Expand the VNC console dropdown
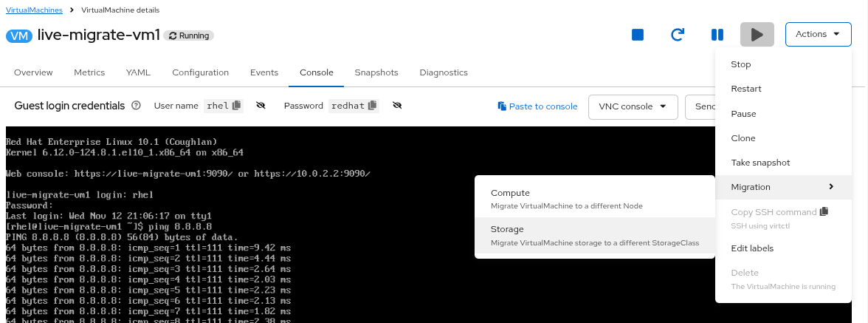 coord(633,106)
